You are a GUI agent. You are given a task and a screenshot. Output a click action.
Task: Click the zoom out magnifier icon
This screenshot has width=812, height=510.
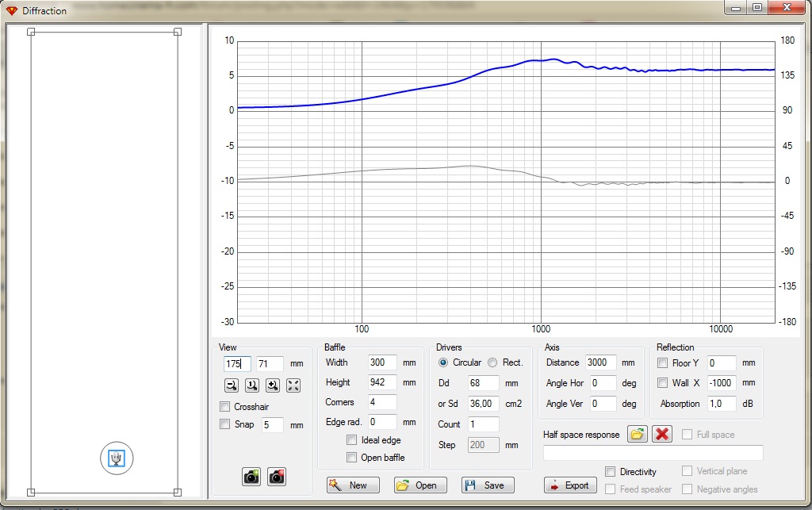click(232, 385)
